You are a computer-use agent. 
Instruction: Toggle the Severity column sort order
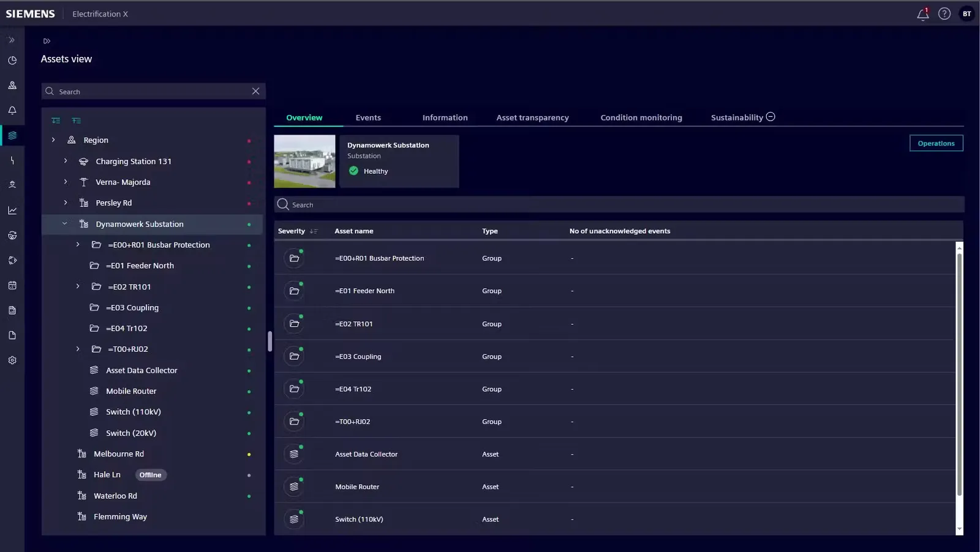click(314, 231)
